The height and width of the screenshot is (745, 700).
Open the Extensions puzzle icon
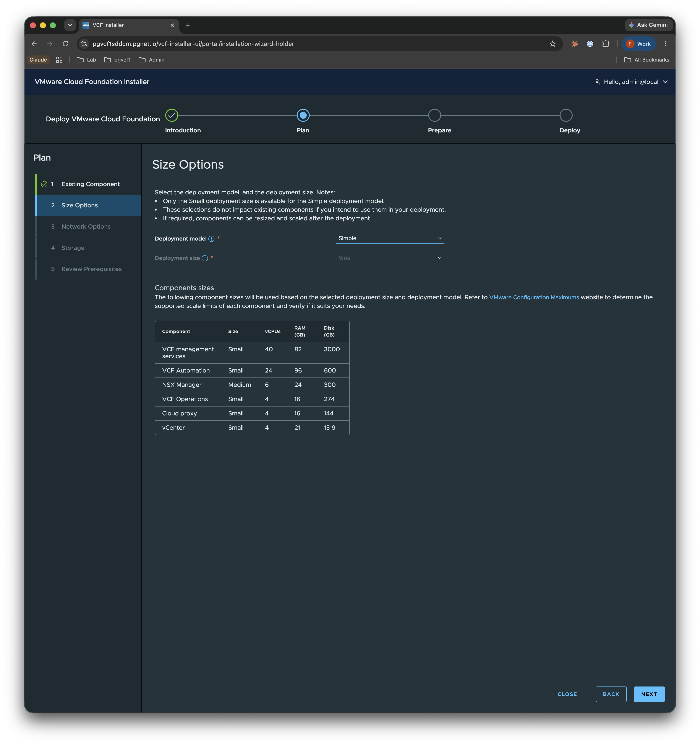pos(606,44)
